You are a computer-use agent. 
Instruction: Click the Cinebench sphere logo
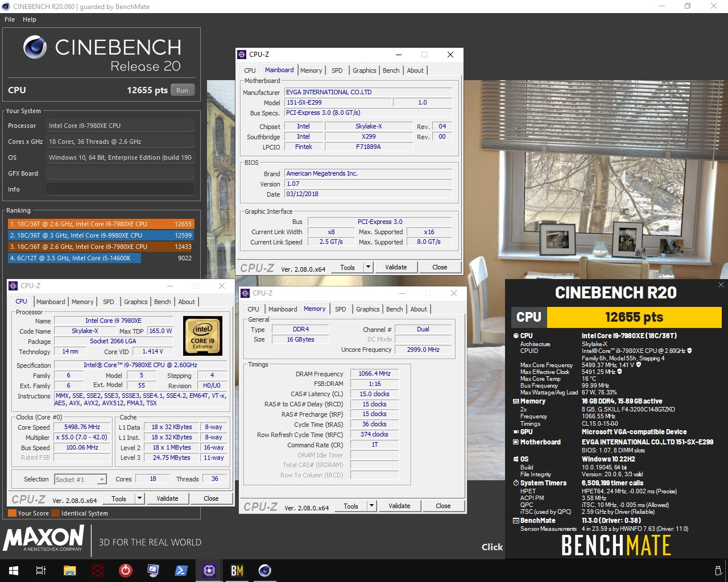click(35, 48)
